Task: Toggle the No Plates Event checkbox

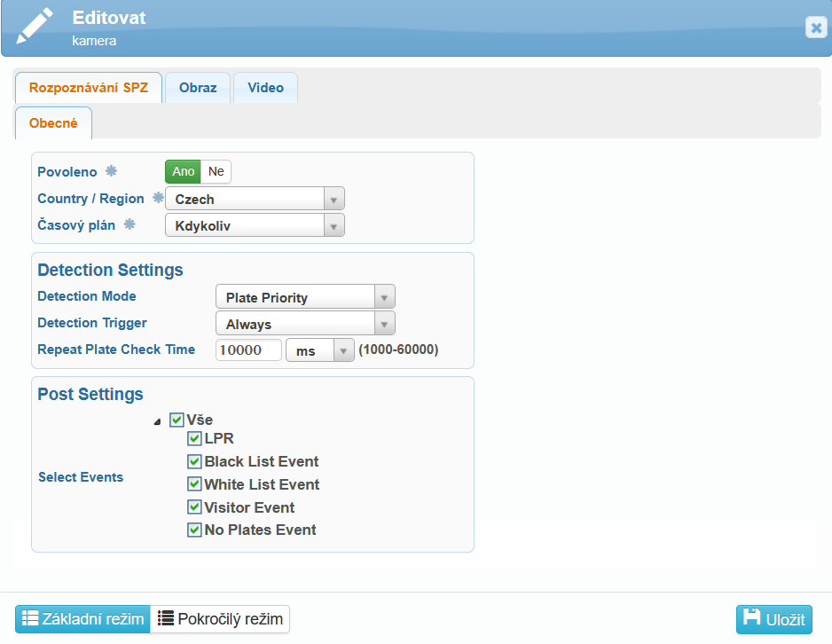Action: [194, 530]
